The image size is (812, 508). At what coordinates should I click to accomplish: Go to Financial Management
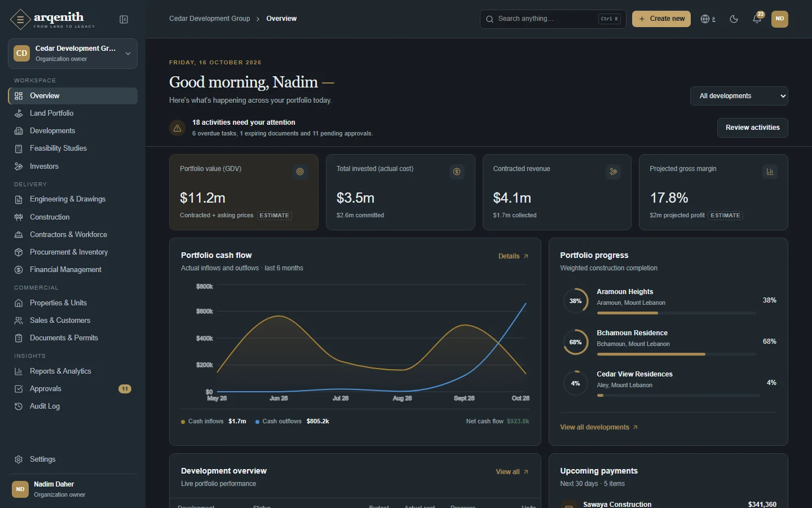[73, 270]
